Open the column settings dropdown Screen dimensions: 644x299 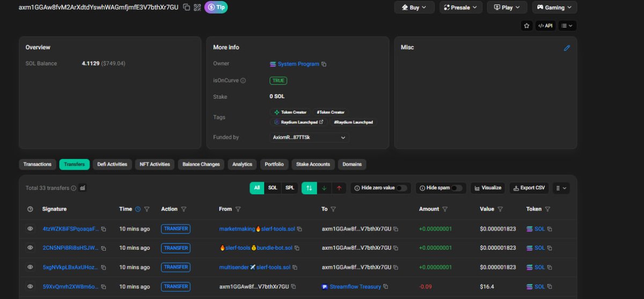pos(561,188)
